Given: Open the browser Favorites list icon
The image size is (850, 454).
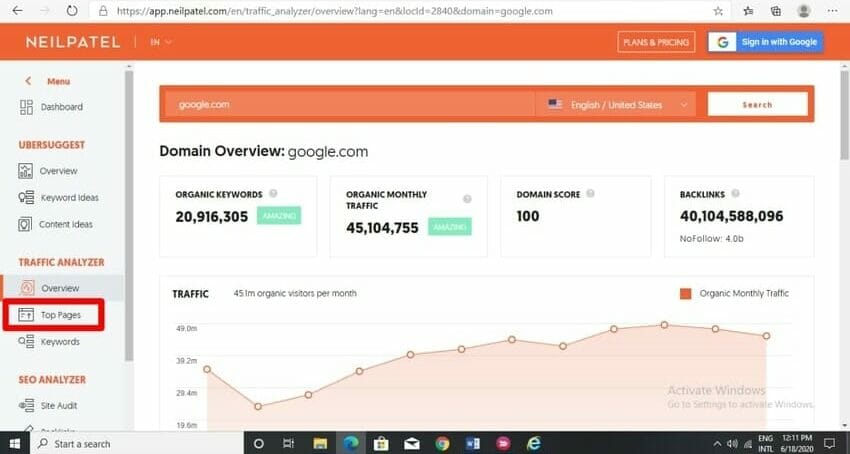Looking at the screenshot, I should 748,11.
